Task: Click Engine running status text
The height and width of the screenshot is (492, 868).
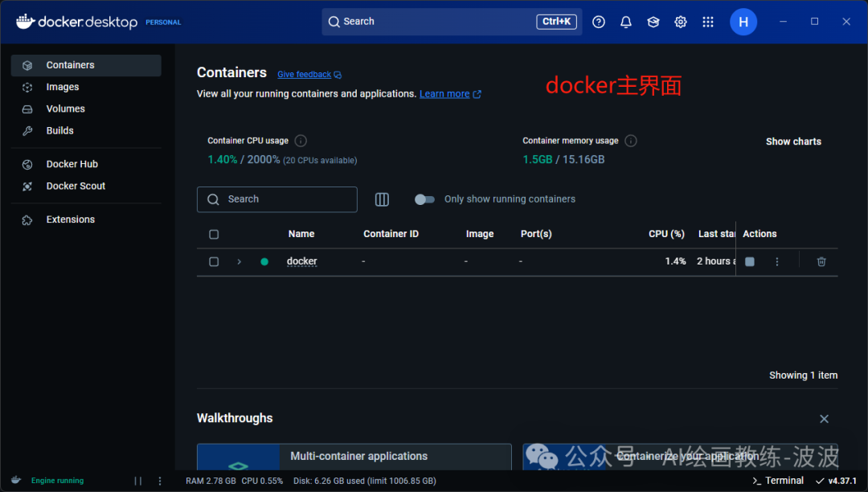Action: coord(58,481)
